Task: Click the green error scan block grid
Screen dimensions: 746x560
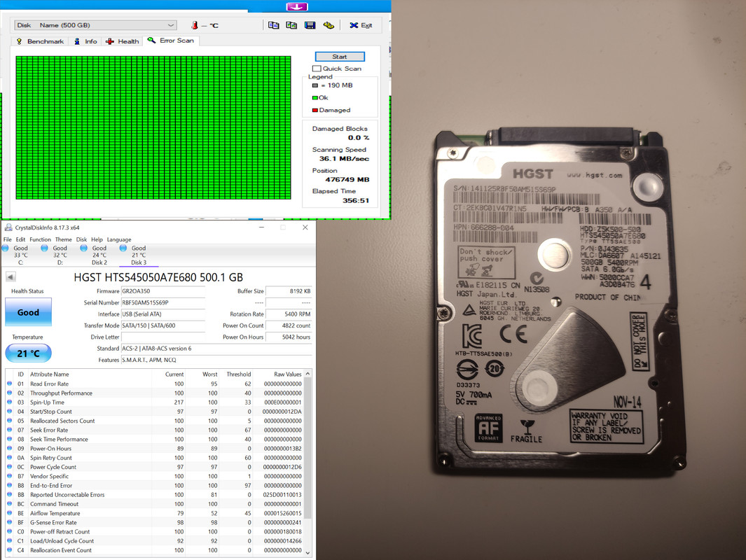Action: [x=153, y=127]
